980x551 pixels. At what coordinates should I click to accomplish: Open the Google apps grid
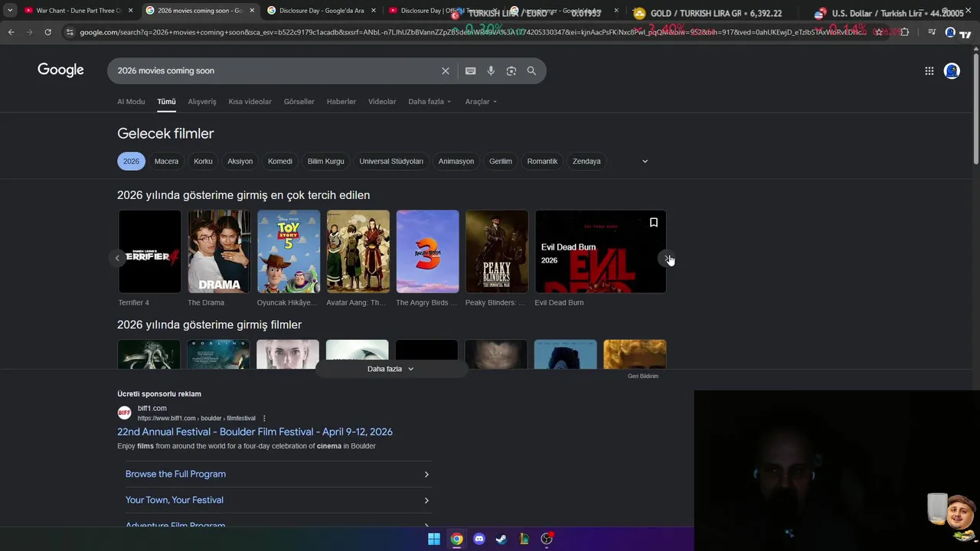point(929,71)
